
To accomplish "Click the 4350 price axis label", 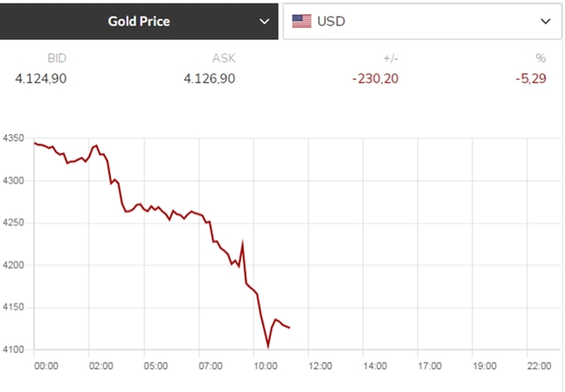I will click(x=15, y=139).
